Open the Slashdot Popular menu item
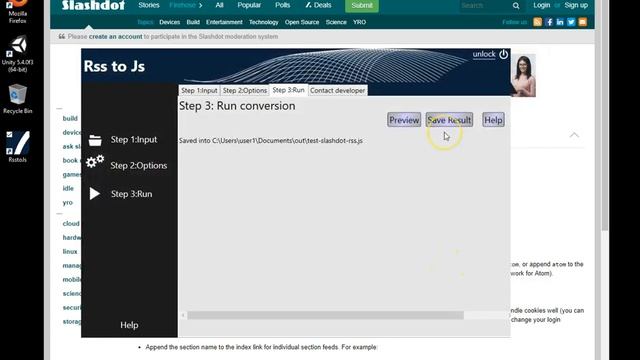 249,5
